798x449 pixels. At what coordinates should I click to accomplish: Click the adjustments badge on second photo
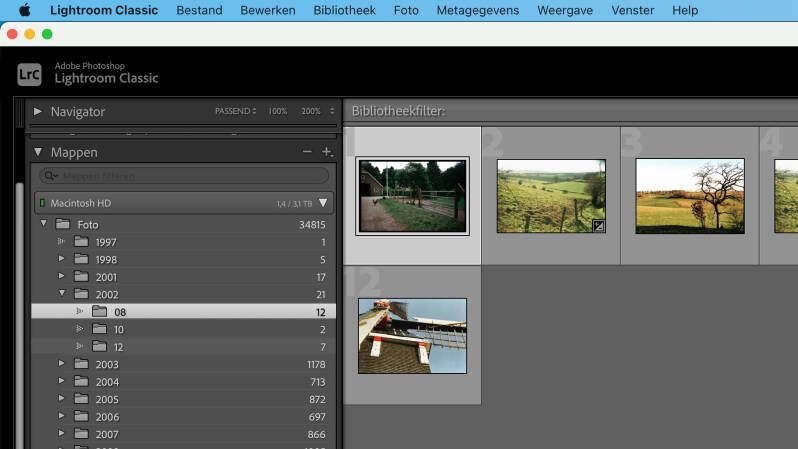click(x=598, y=226)
